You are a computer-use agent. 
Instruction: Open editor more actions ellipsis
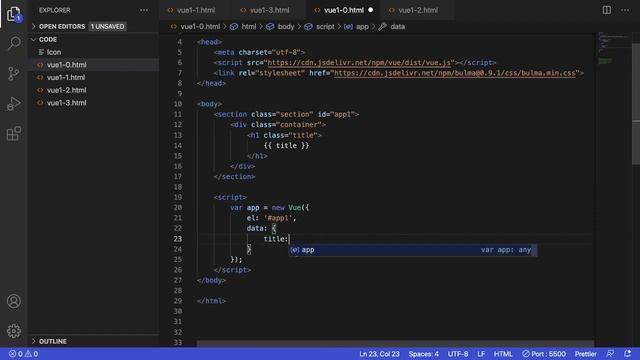625,10
